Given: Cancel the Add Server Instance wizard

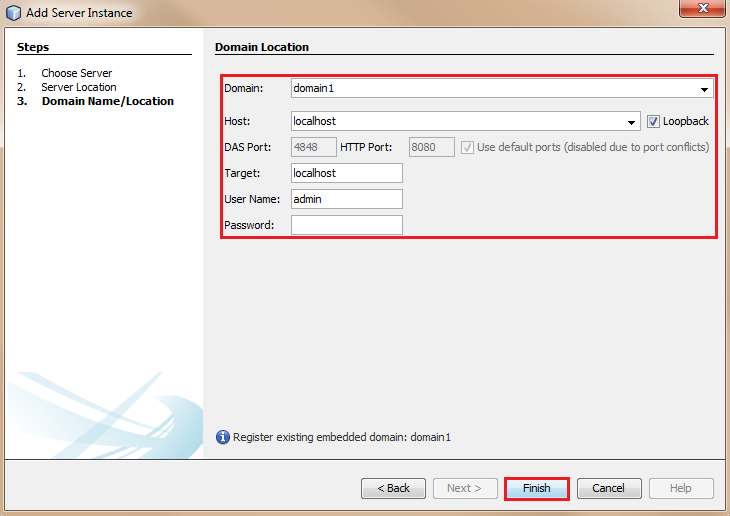Looking at the screenshot, I should click(x=609, y=488).
